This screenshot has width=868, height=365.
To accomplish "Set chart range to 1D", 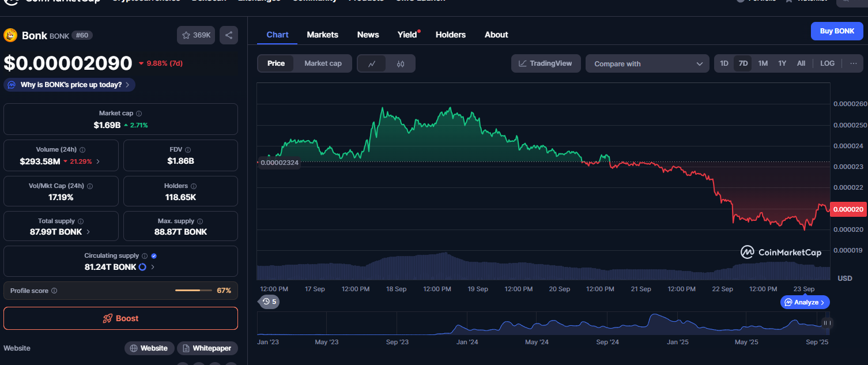I will tap(724, 63).
